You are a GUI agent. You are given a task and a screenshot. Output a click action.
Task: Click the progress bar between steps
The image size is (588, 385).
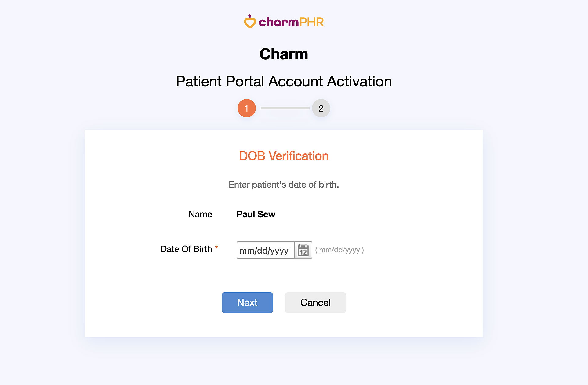pos(284,108)
